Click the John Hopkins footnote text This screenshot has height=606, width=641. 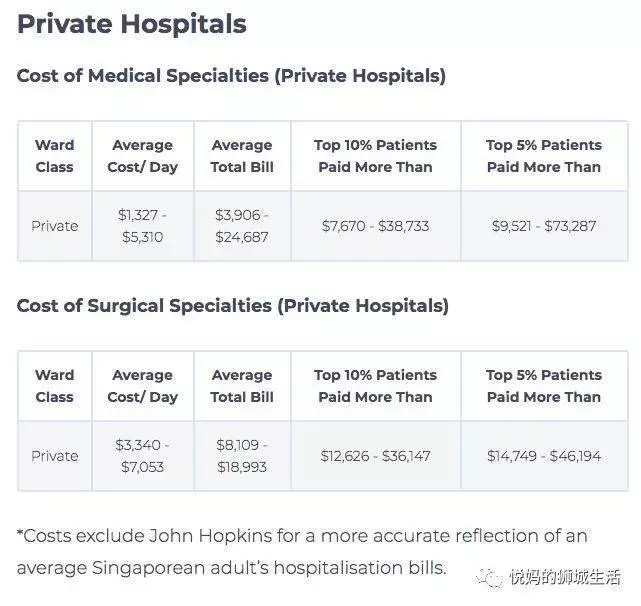point(302,552)
